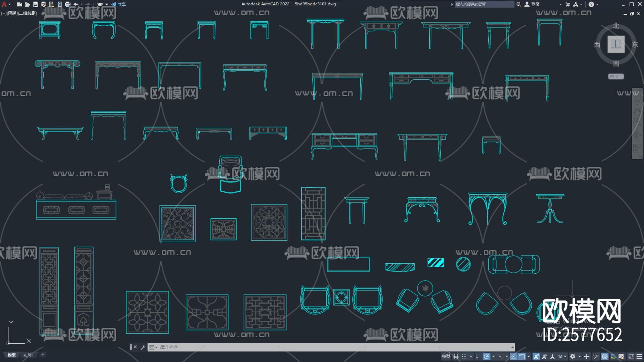Click the teapot workspace icon in toolbar
The height and width of the screenshot is (362, 644).
tap(100, 4)
